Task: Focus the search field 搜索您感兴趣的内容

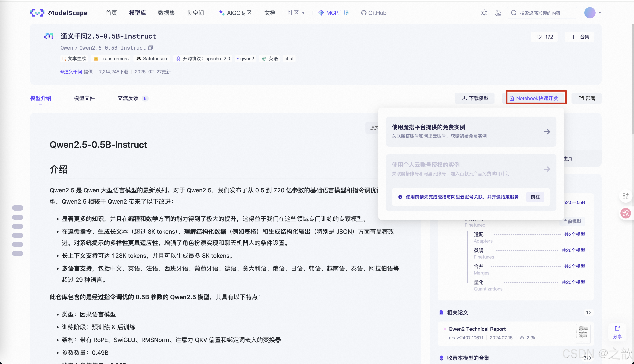Action: coord(542,13)
